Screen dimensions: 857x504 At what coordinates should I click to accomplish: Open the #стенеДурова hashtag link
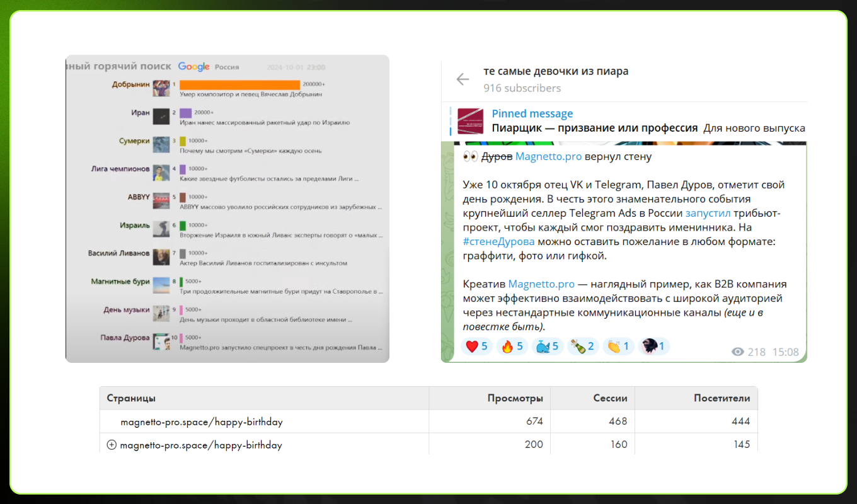pyautogui.click(x=498, y=241)
